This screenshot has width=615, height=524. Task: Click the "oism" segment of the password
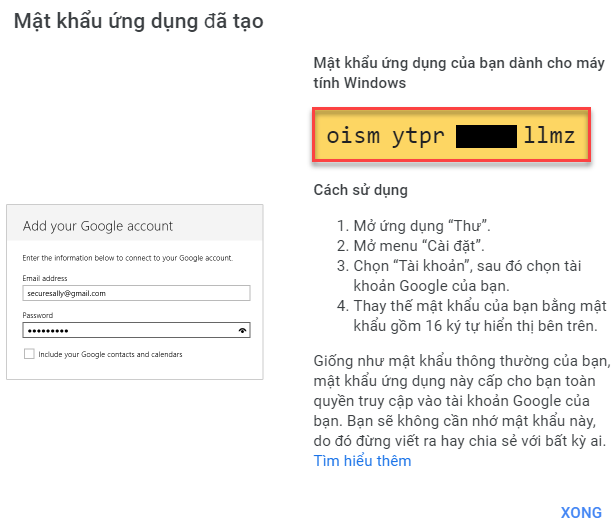coord(353,136)
